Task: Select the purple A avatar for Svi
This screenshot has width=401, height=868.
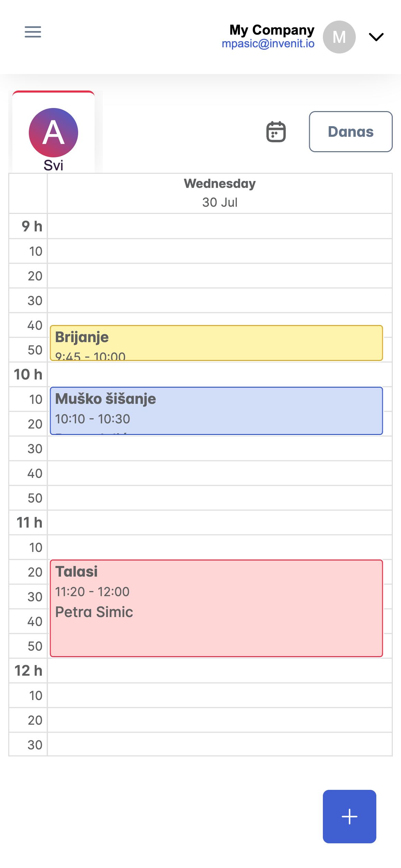Action: (53, 133)
